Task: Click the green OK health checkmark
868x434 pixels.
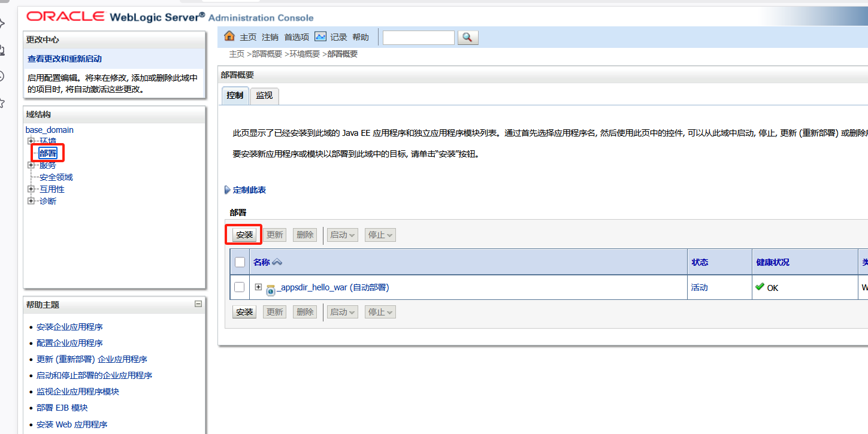Action: [760, 287]
